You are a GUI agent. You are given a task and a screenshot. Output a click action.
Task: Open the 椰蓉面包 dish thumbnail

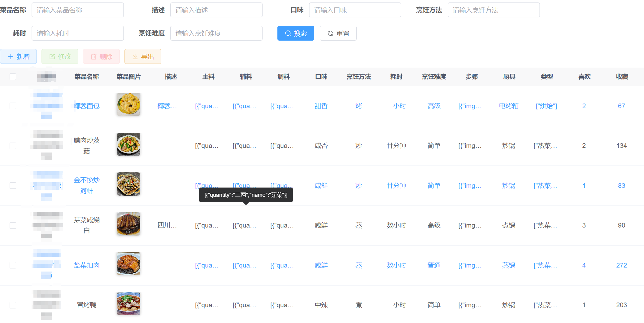(128, 104)
